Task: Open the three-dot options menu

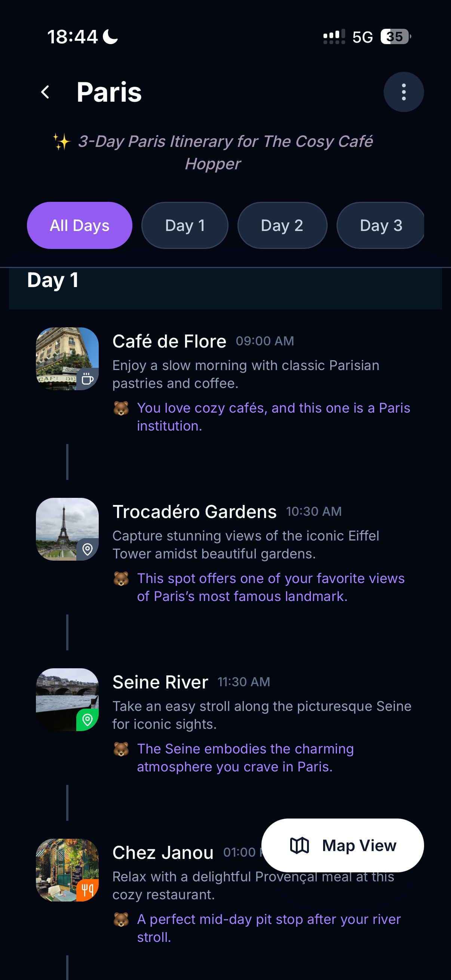Action: click(404, 92)
